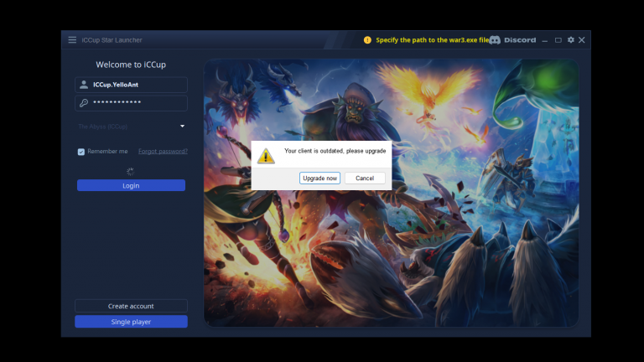
Task: Open the Forgot password? link
Action: pyautogui.click(x=163, y=152)
